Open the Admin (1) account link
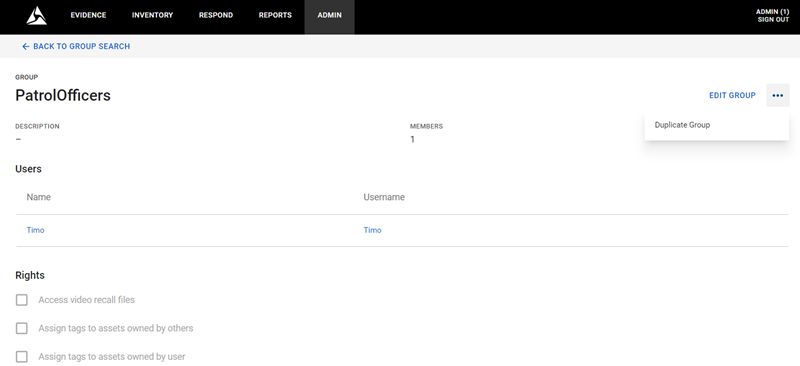Viewport: 800px width, 366px height. tap(772, 12)
